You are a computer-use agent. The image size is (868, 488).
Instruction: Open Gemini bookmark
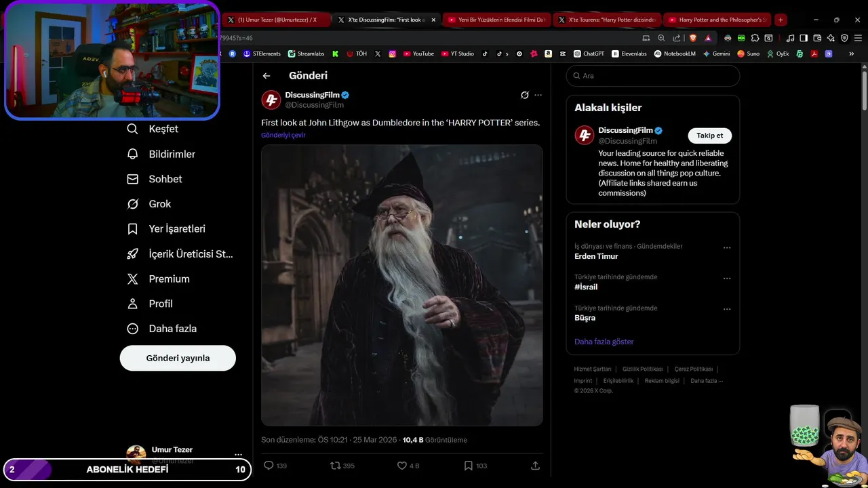point(717,54)
